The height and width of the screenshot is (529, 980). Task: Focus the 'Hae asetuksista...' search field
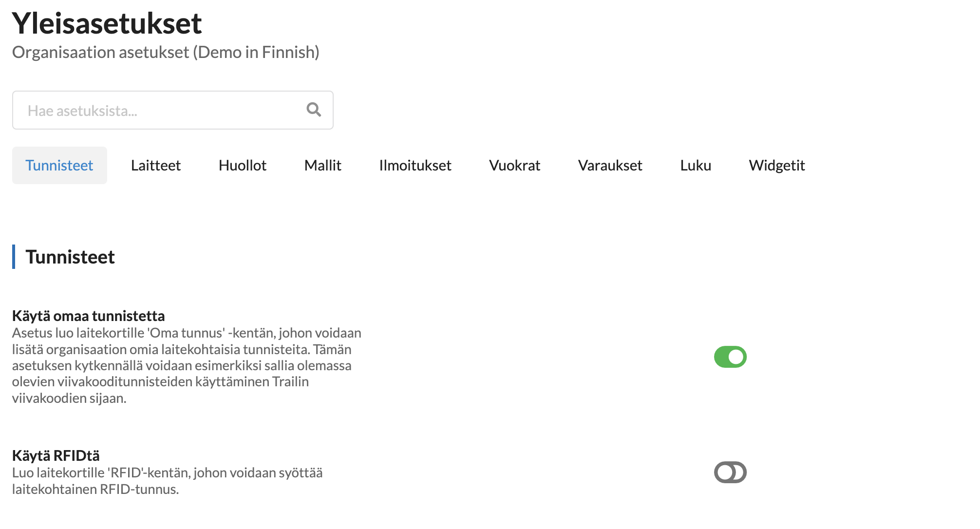point(161,111)
